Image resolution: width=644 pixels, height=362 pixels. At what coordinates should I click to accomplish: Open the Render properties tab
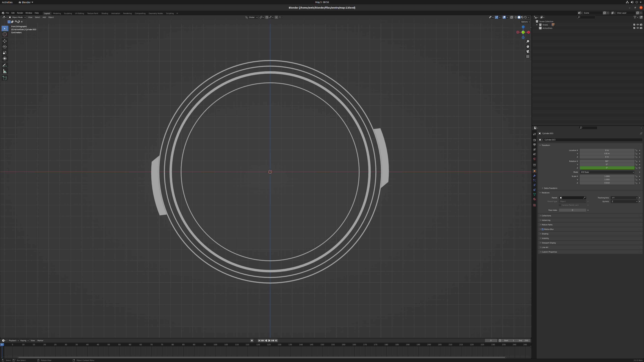(x=534, y=140)
